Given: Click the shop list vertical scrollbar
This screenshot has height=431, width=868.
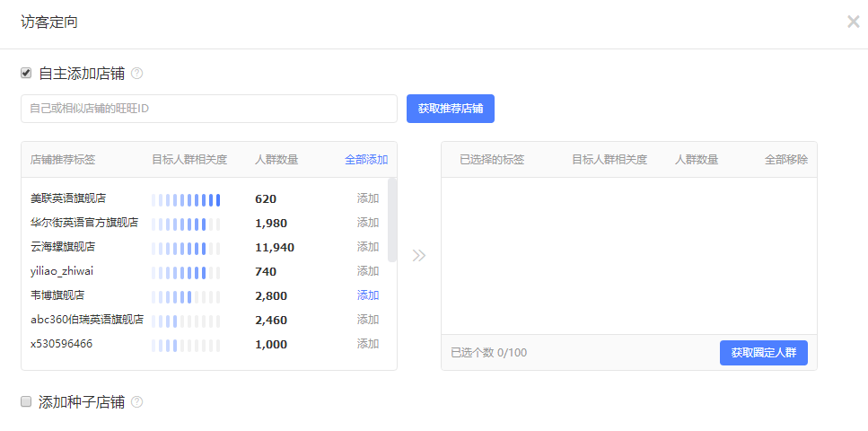Looking at the screenshot, I should 391,220.
